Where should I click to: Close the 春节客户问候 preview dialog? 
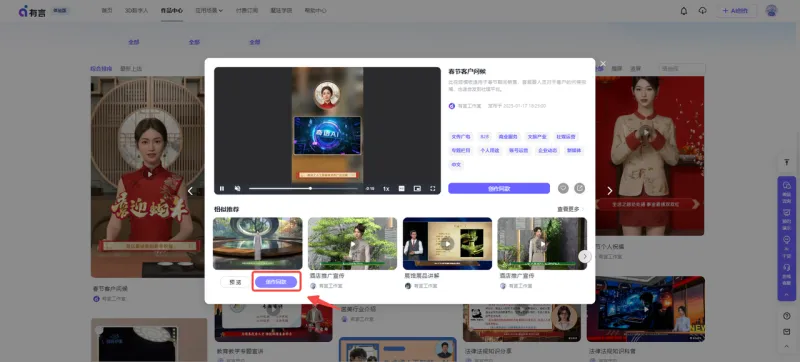[x=603, y=64]
